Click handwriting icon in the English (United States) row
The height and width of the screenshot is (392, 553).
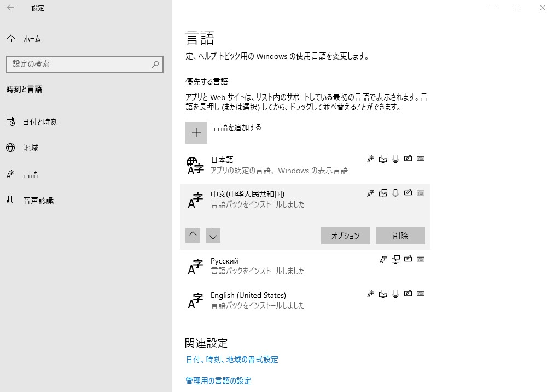pos(408,294)
